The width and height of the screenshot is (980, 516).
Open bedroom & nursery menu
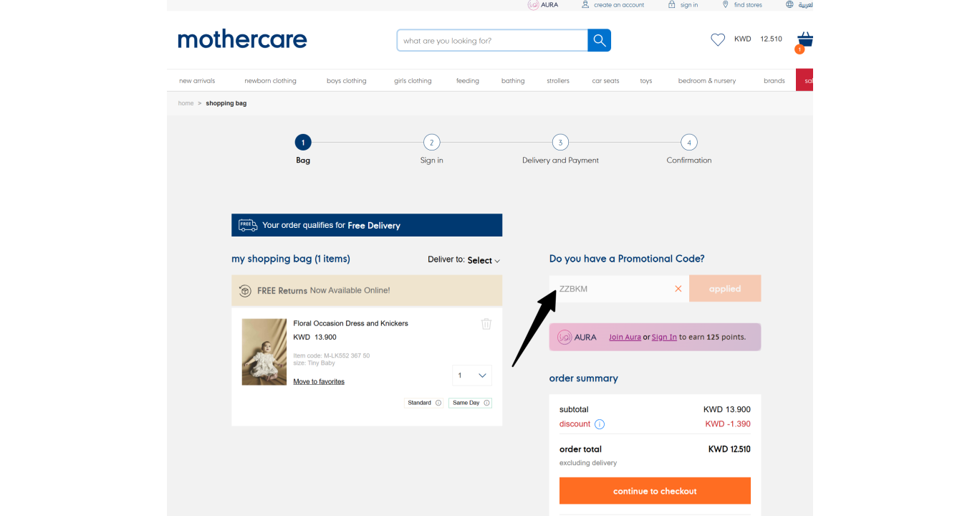click(x=707, y=81)
